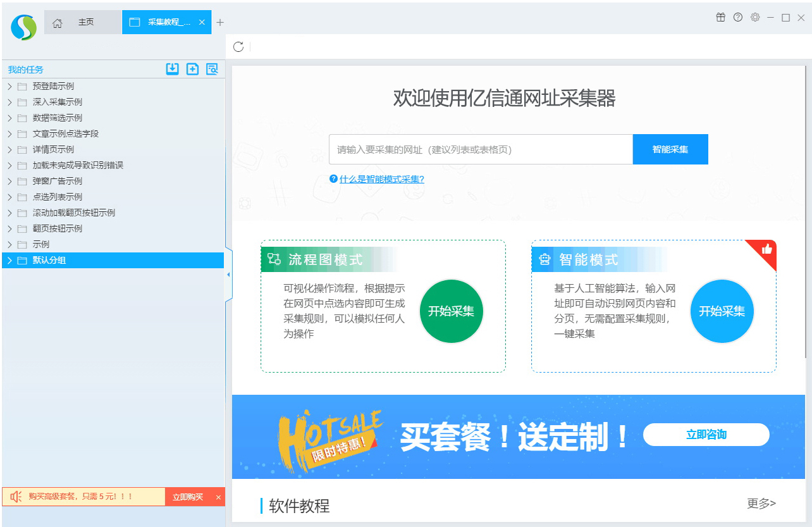Expand the 预登陆示例 folder

coord(9,86)
